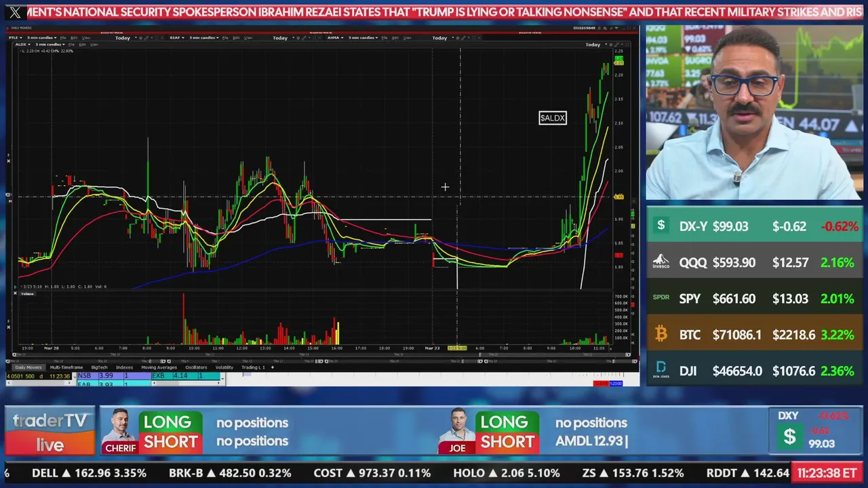Image resolution: width=868 pixels, height=488 pixels.
Task: Click the orange Bitcoin BTC icon
Action: click(660, 334)
